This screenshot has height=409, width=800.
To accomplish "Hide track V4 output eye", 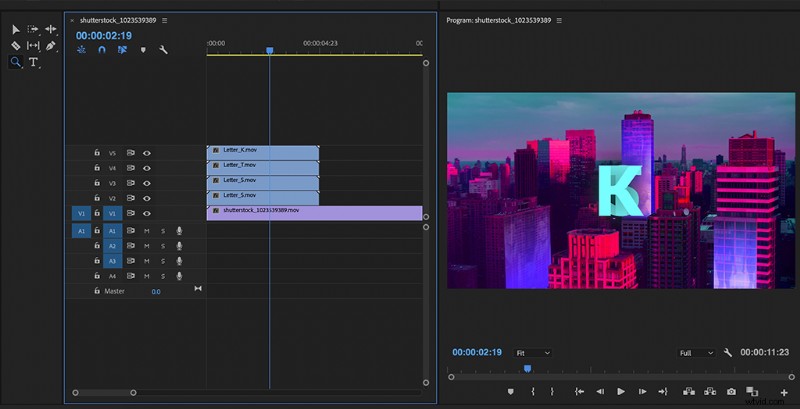I will (x=147, y=168).
